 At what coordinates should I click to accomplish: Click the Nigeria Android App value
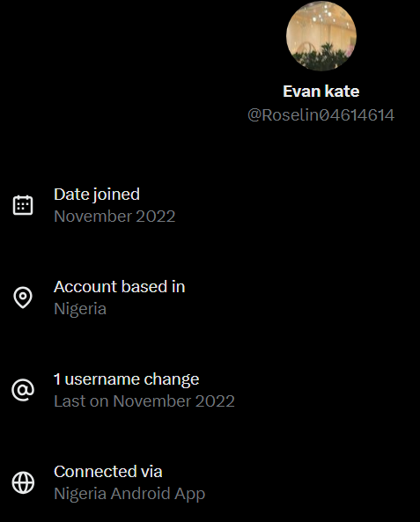pyautogui.click(x=129, y=494)
